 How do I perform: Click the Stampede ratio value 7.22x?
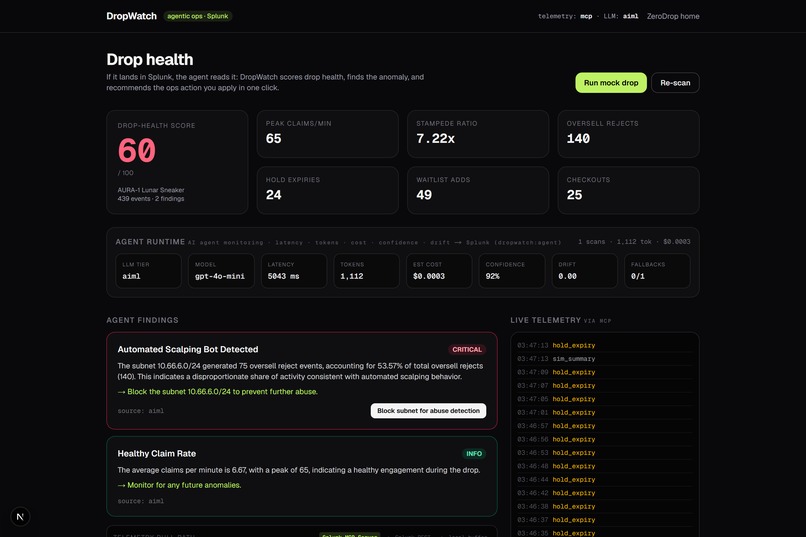[435, 139]
